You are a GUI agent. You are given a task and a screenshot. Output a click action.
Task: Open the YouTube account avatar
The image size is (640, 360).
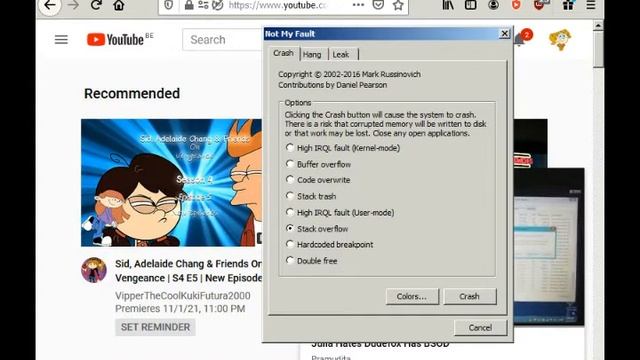pos(560,40)
